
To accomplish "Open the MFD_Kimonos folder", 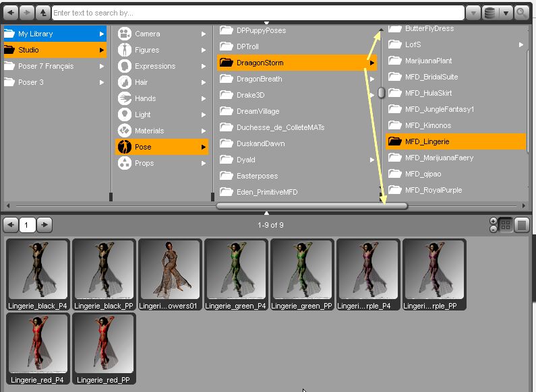I will tap(456, 125).
